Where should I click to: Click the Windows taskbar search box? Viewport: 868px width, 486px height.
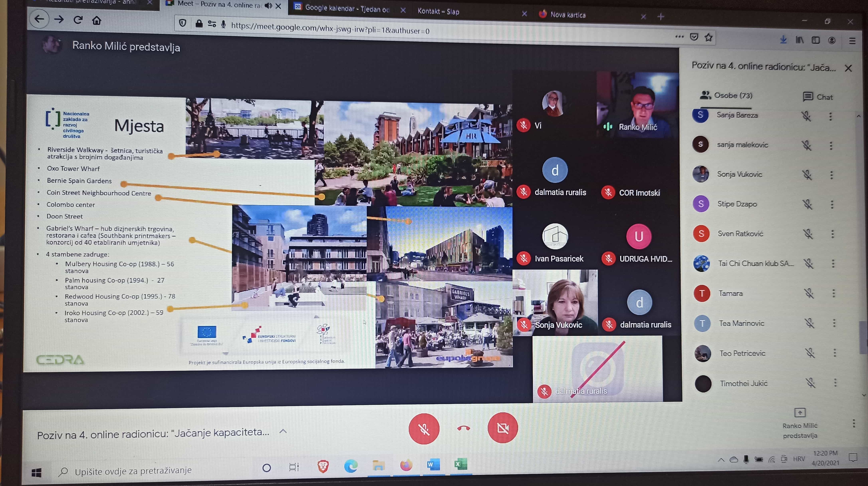(x=133, y=470)
